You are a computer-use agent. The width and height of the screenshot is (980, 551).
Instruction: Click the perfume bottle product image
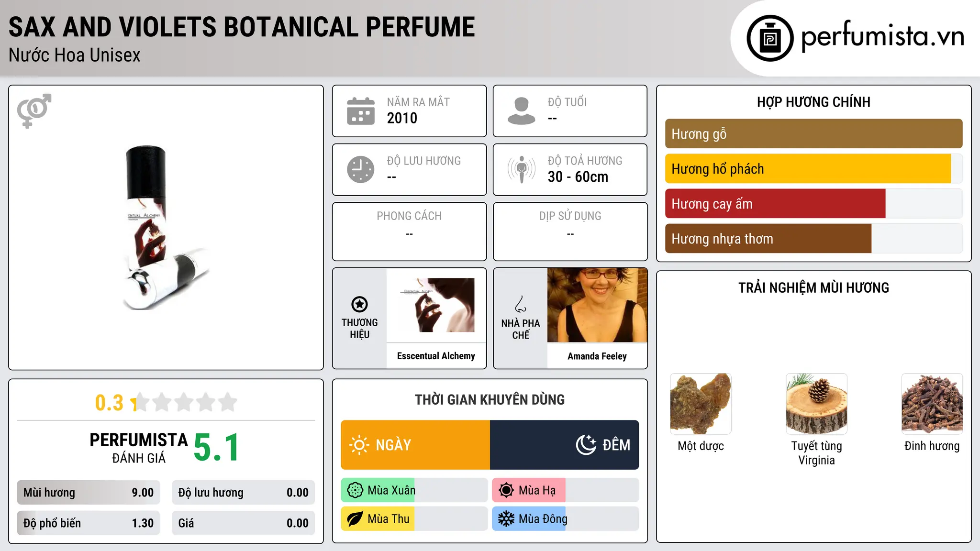pyautogui.click(x=166, y=228)
